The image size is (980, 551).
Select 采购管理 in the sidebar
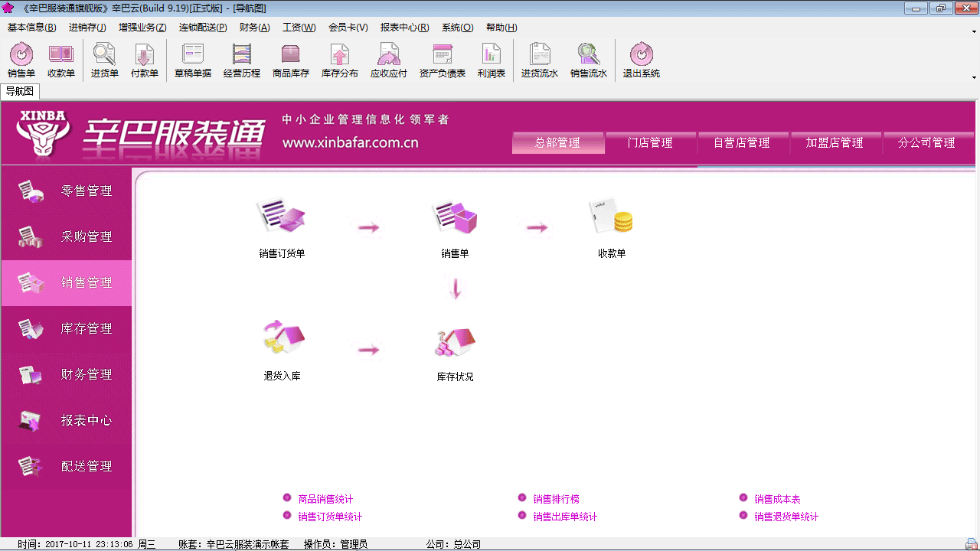click(67, 237)
